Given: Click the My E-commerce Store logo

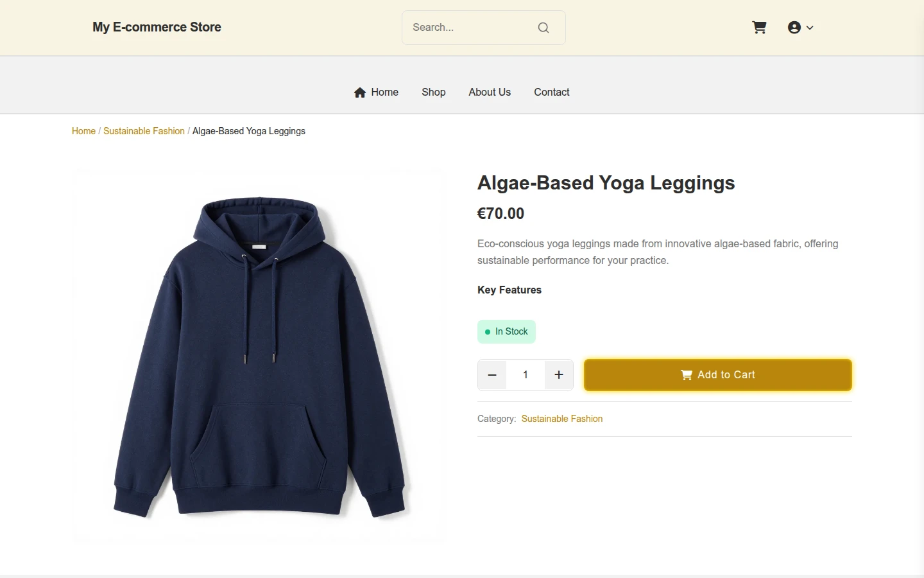Looking at the screenshot, I should (x=157, y=28).
